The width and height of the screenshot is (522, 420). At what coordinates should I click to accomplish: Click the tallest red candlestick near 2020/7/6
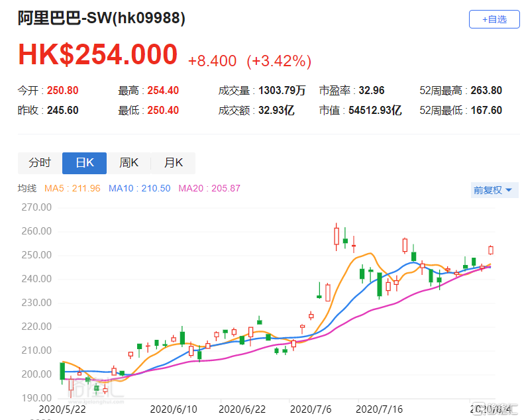337,236
